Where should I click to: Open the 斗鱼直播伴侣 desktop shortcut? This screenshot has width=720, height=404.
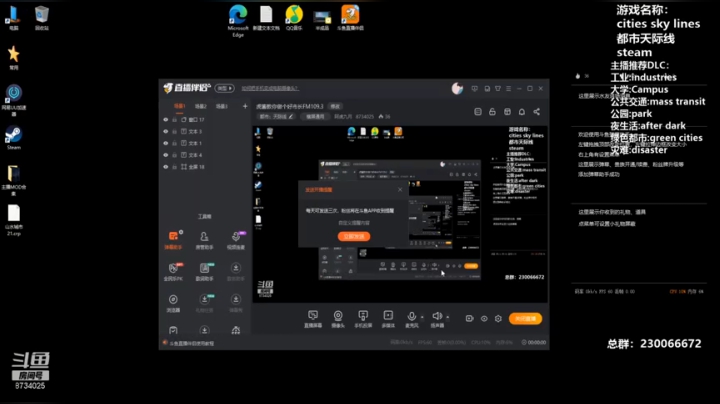[x=350, y=17]
